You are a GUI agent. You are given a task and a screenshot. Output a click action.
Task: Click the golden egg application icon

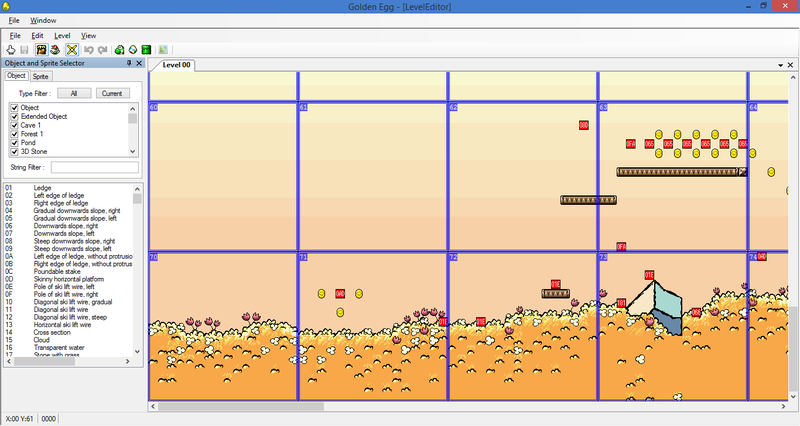tap(6, 7)
